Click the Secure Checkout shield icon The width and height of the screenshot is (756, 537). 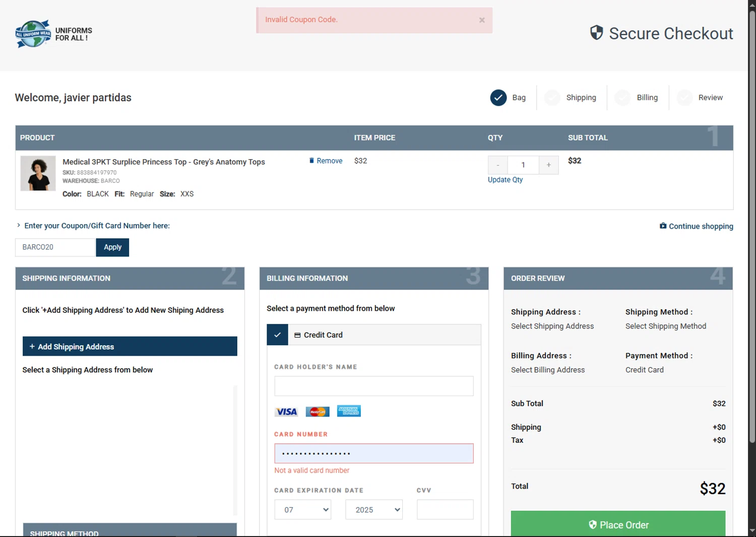click(x=596, y=33)
